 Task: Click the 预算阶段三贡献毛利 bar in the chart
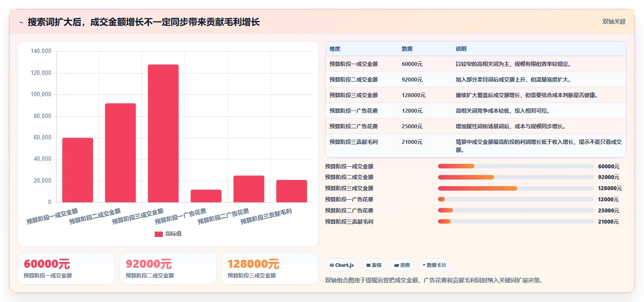tap(292, 191)
